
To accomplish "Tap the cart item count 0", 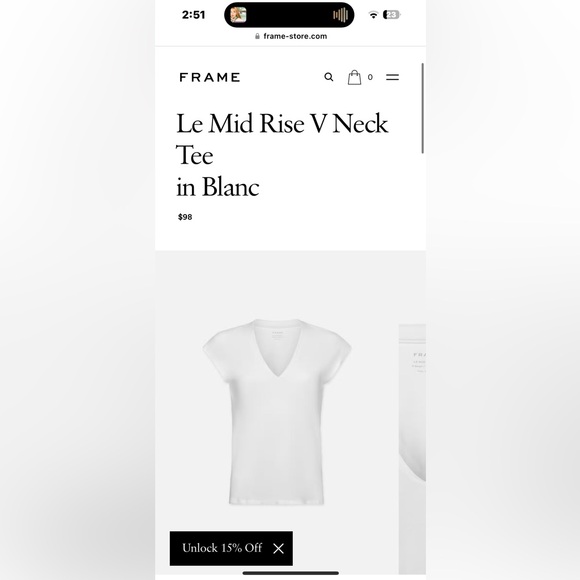I will [370, 77].
